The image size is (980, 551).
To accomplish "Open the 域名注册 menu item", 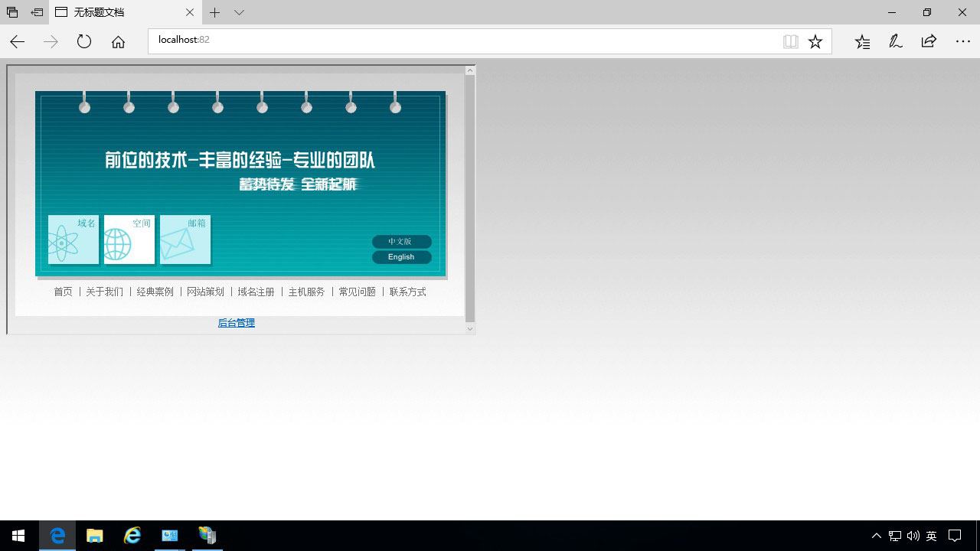I will coord(256,292).
